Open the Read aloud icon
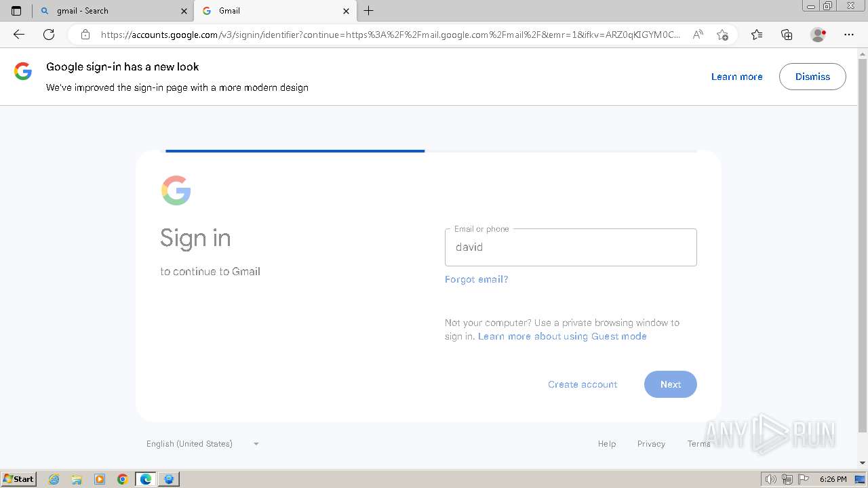Viewport: 868px width, 488px height. point(698,35)
